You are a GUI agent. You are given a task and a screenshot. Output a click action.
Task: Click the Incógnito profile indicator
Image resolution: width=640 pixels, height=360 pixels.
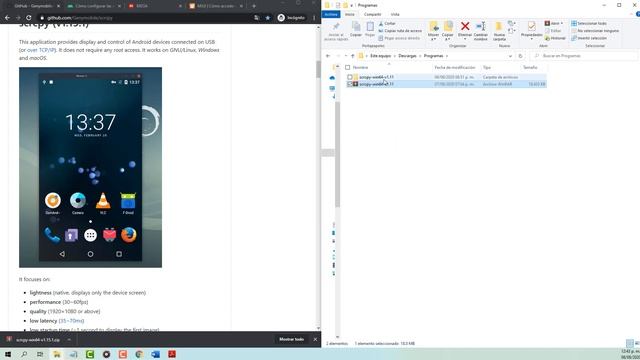(291, 18)
